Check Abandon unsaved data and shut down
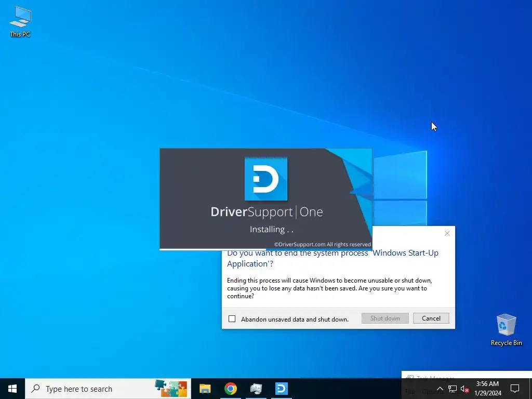This screenshot has width=532, height=399. [x=232, y=319]
